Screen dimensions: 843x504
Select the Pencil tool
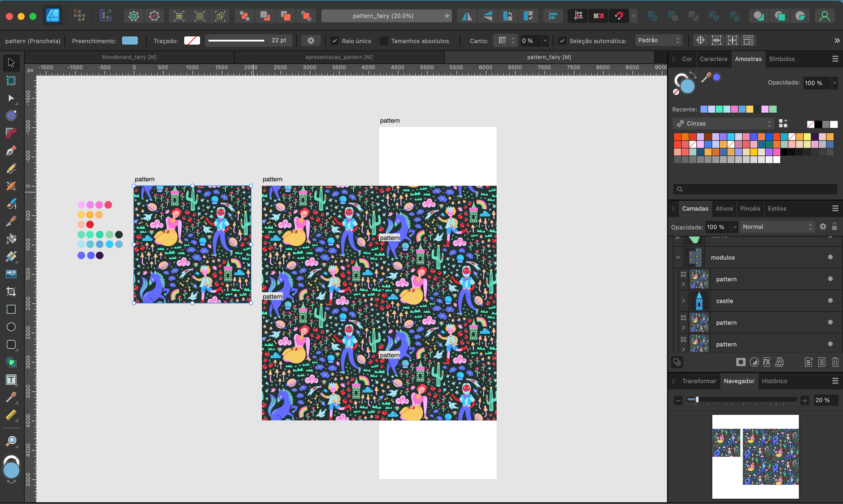coord(11,168)
